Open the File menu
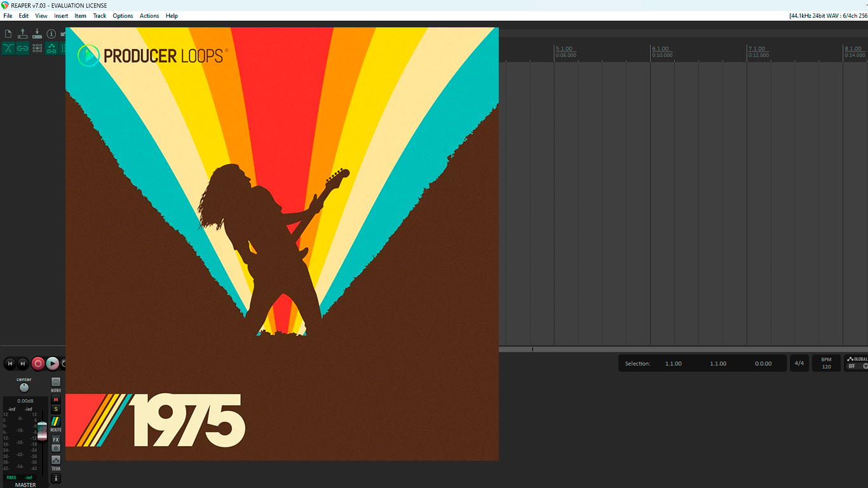Image resolution: width=868 pixels, height=488 pixels. 8,16
